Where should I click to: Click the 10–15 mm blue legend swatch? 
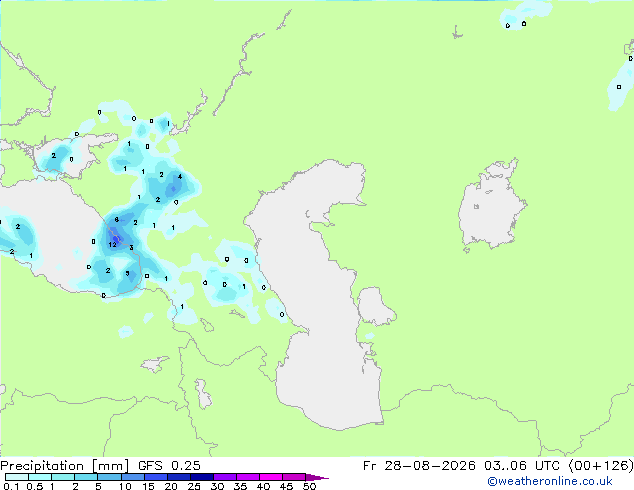[132, 477]
